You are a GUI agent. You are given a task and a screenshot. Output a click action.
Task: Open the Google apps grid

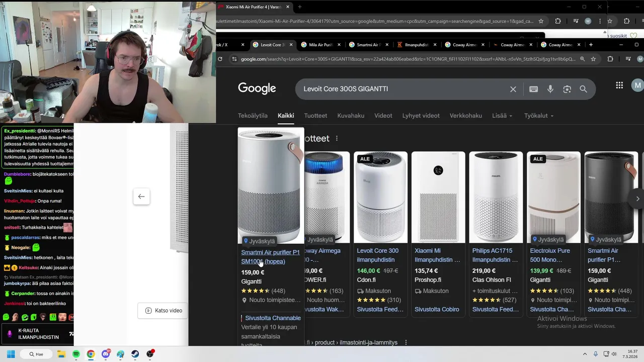pos(619,85)
